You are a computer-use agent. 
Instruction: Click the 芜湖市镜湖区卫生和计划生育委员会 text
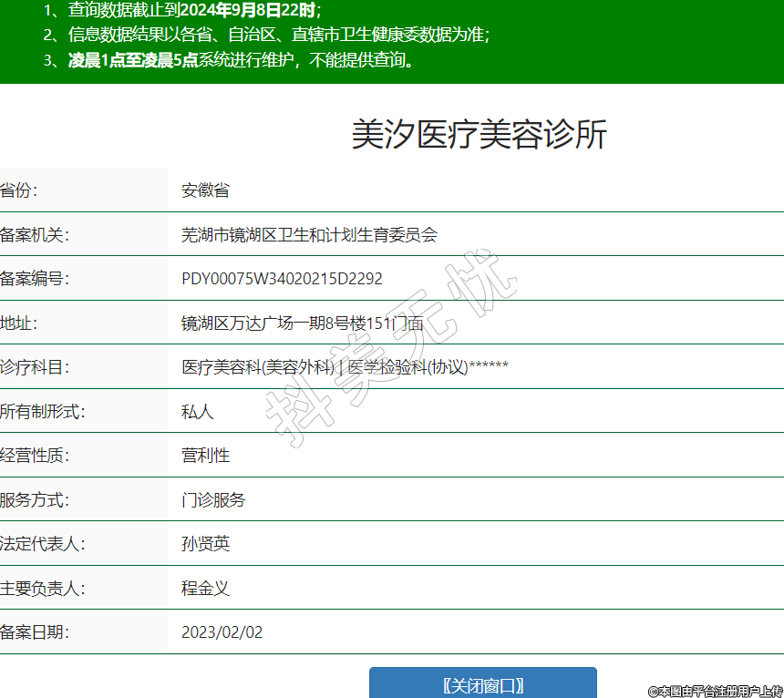pyautogui.click(x=309, y=235)
